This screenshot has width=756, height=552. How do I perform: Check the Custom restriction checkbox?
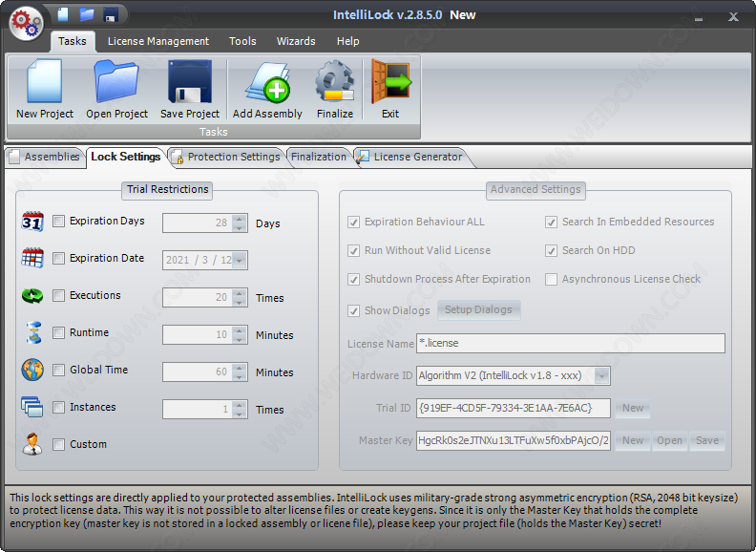[58, 444]
